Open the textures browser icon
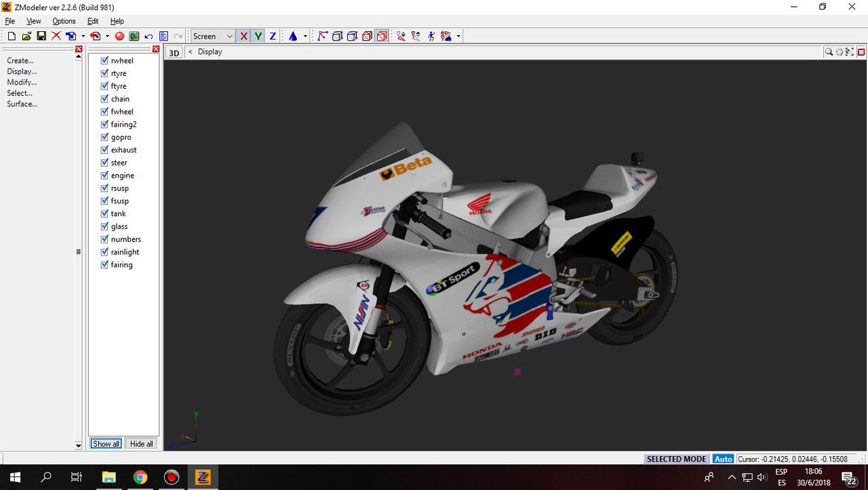The width and height of the screenshot is (868, 490). pos(134,36)
